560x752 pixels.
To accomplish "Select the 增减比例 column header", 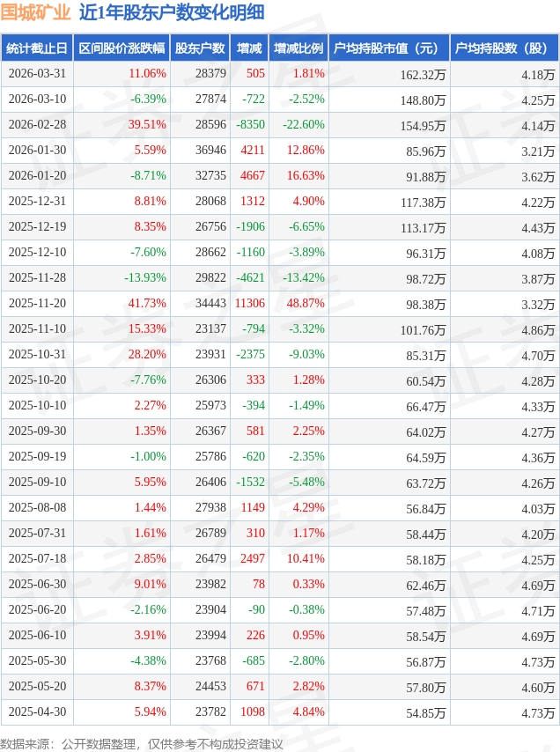I will pyautogui.click(x=298, y=48).
